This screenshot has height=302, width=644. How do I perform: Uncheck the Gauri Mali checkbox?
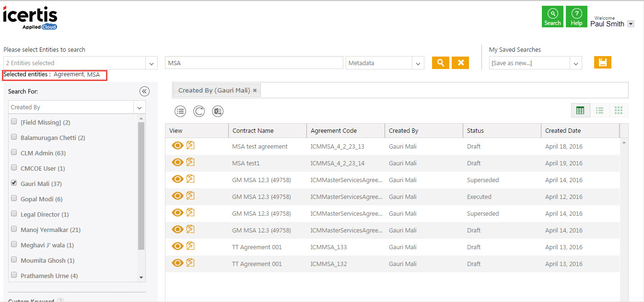click(x=14, y=183)
